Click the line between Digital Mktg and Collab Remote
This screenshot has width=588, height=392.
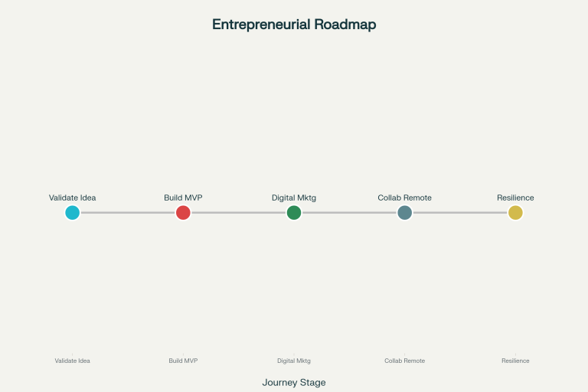tap(349, 213)
